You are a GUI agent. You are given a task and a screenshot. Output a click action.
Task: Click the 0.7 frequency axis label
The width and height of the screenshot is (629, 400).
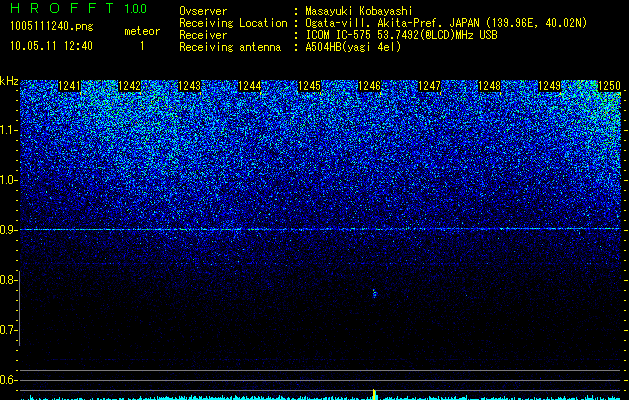click(8, 330)
